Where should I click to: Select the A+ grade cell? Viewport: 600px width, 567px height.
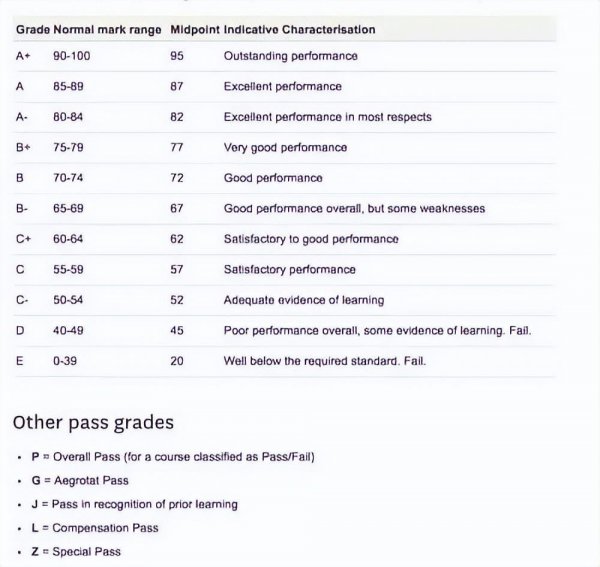[24, 56]
